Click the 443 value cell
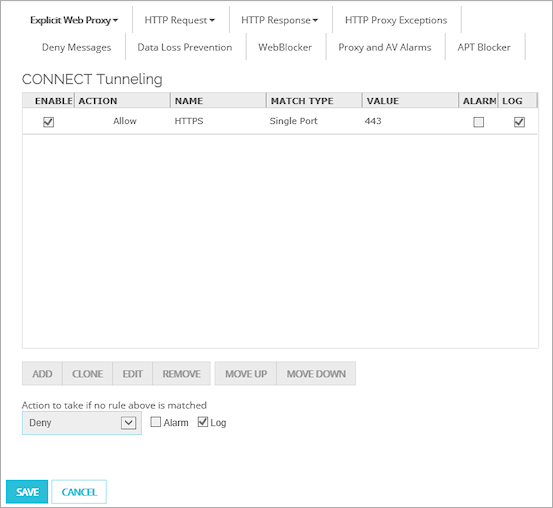Image resolution: width=553 pixels, height=508 pixels. click(373, 121)
